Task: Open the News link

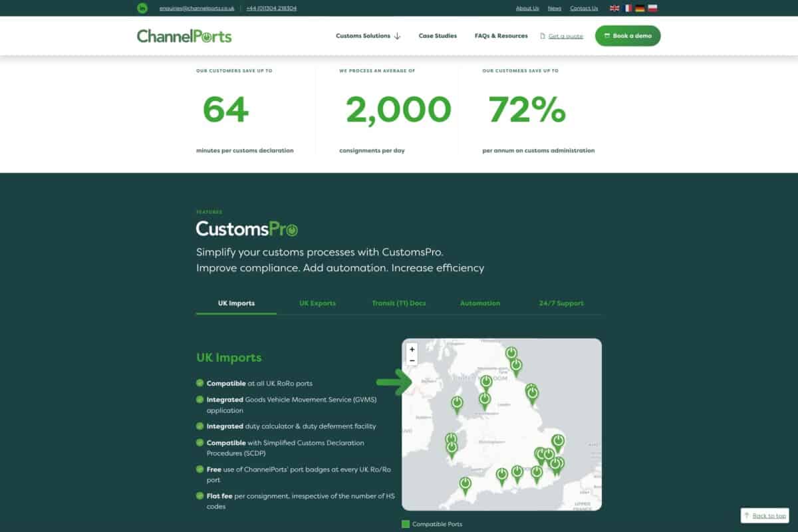Action: coord(555,8)
